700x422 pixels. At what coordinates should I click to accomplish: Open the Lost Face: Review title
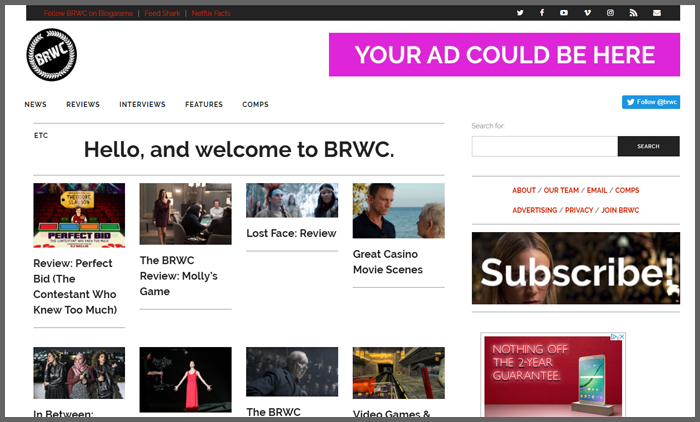[291, 233]
